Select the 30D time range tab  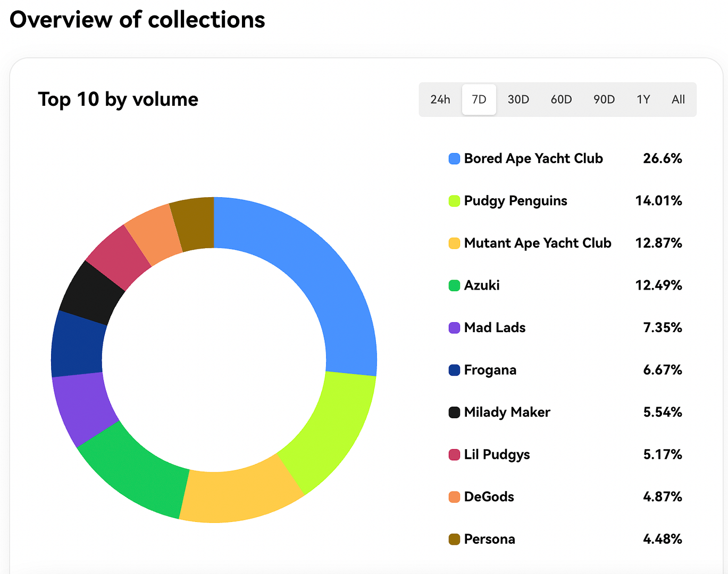pyautogui.click(x=518, y=99)
